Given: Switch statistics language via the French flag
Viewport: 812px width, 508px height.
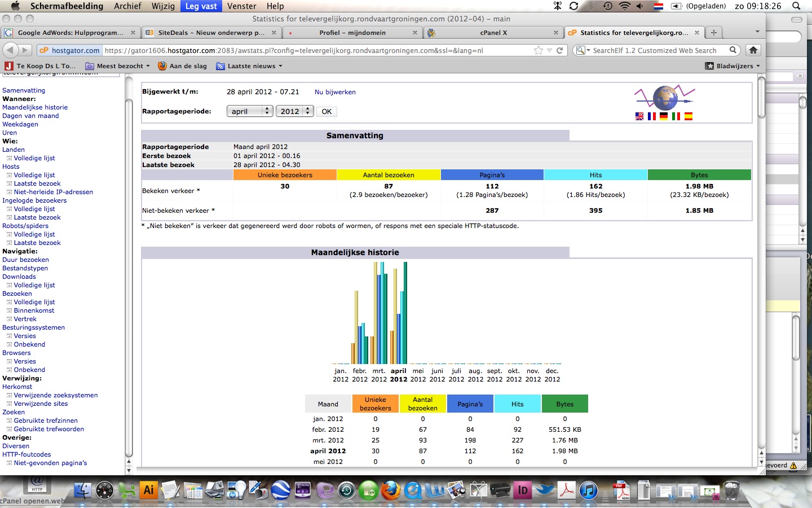Looking at the screenshot, I should 652,116.
